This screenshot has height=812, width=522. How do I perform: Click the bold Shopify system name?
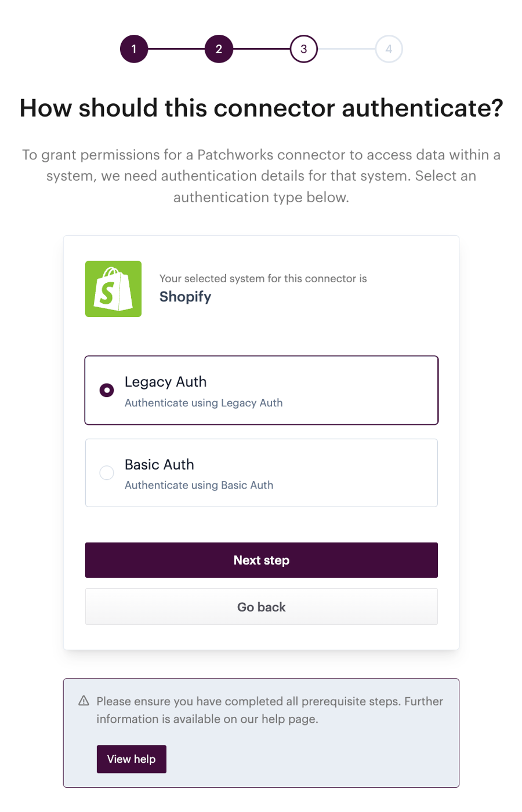point(185,297)
